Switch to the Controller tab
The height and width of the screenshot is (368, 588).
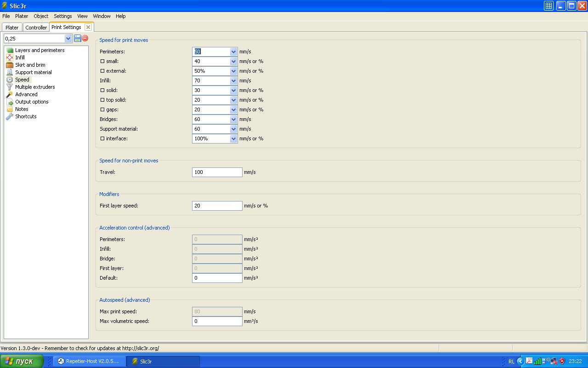coord(36,28)
